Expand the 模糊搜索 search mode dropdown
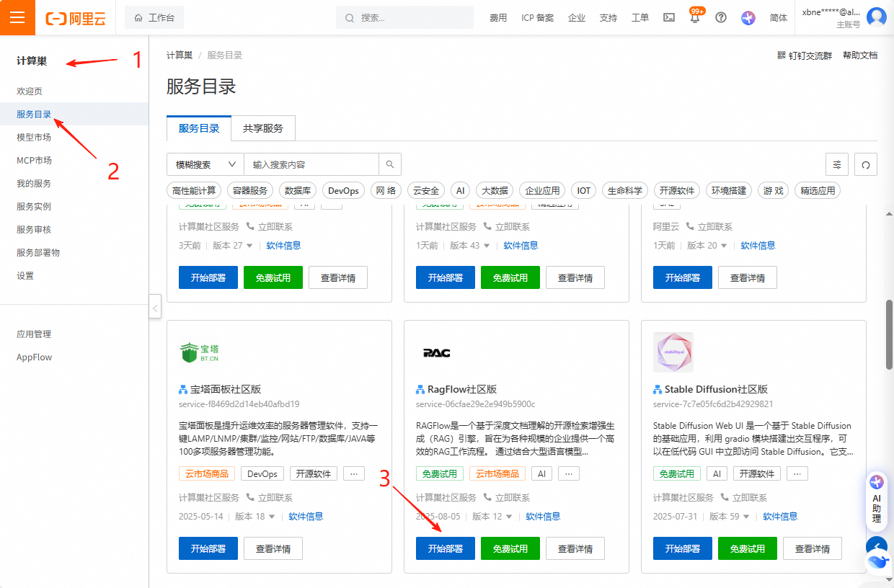Screen dimensions: 894x588 pyautogui.click(x=205, y=164)
